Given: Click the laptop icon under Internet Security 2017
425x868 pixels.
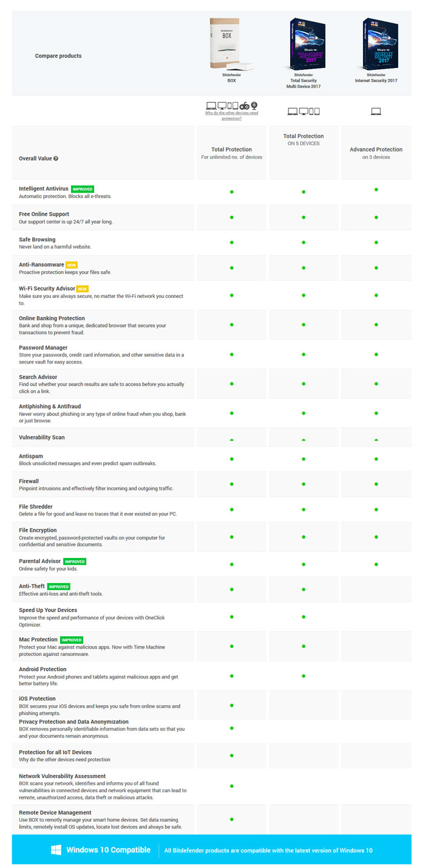Looking at the screenshot, I should click(x=376, y=111).
